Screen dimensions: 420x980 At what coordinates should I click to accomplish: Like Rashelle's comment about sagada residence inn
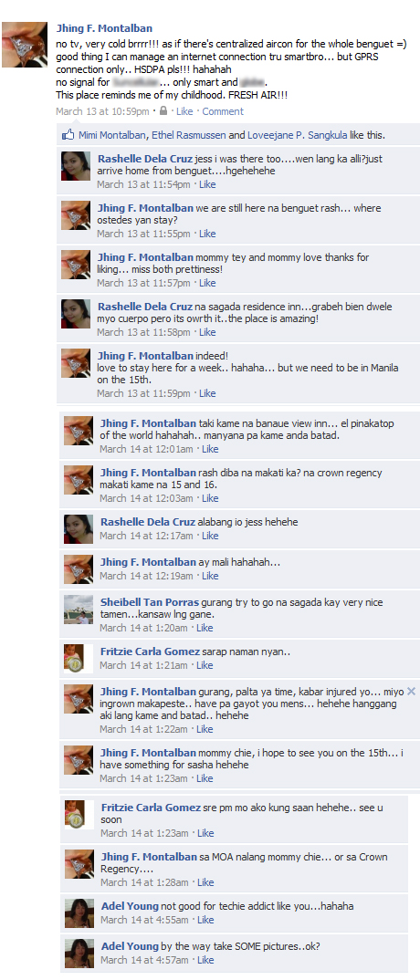(x=207, y=332)
